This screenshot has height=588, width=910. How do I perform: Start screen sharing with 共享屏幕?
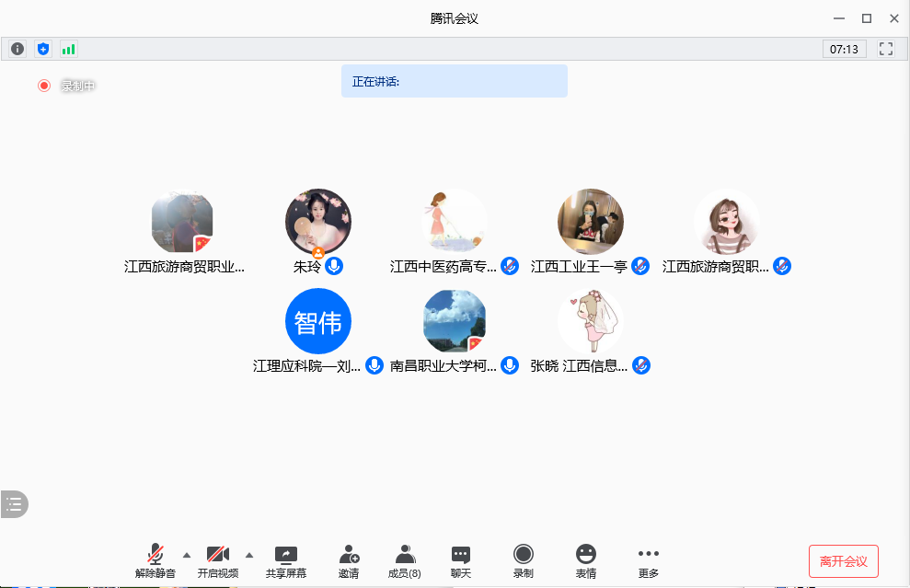coord(285,560)
